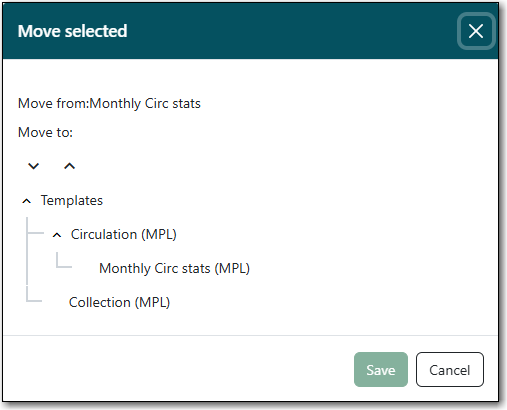Collapse all folders with up chevron
Image resolution: width=507 pixels, height=410 pixels.
point(69,166)
